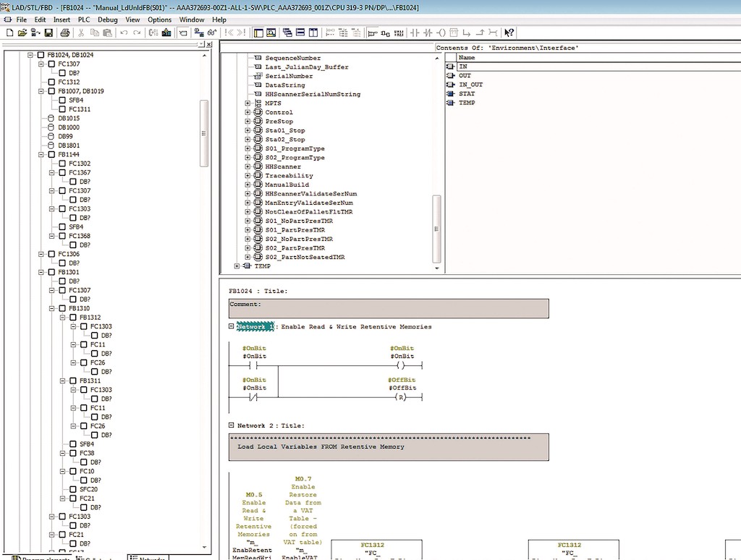Click the Open folder toolbar icon
Image resolution: width=741 pixels, height=560 pixels.
pos(22,33)
